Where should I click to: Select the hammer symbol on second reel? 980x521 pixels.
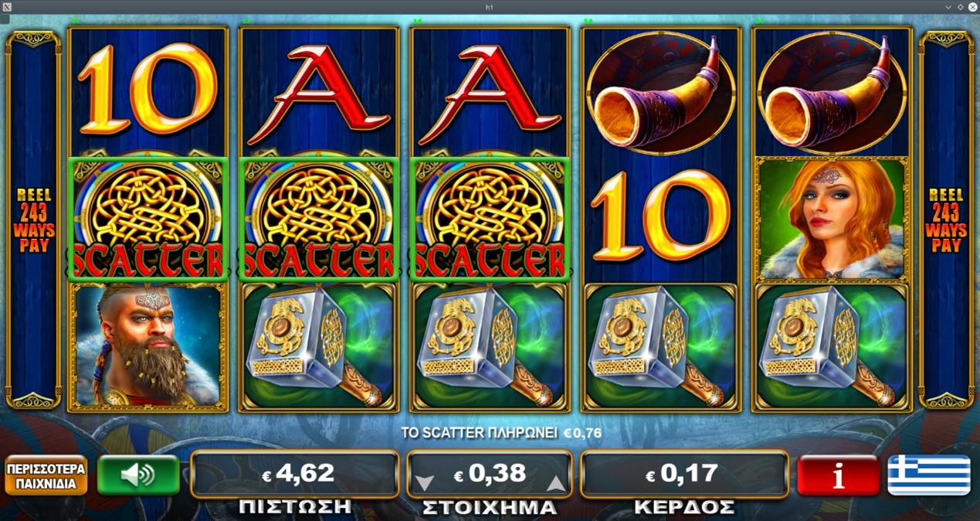pos(319,346)
